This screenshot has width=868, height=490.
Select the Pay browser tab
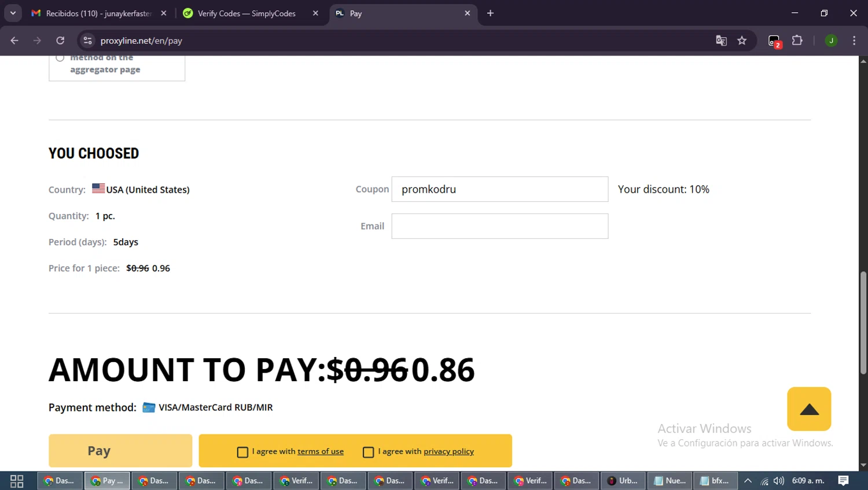(402, 13)
